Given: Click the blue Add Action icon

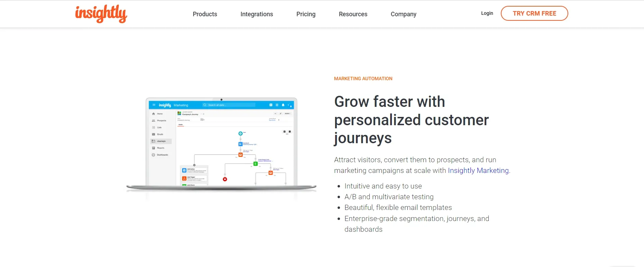Looking at the screenshot, I should click(184, 170).
